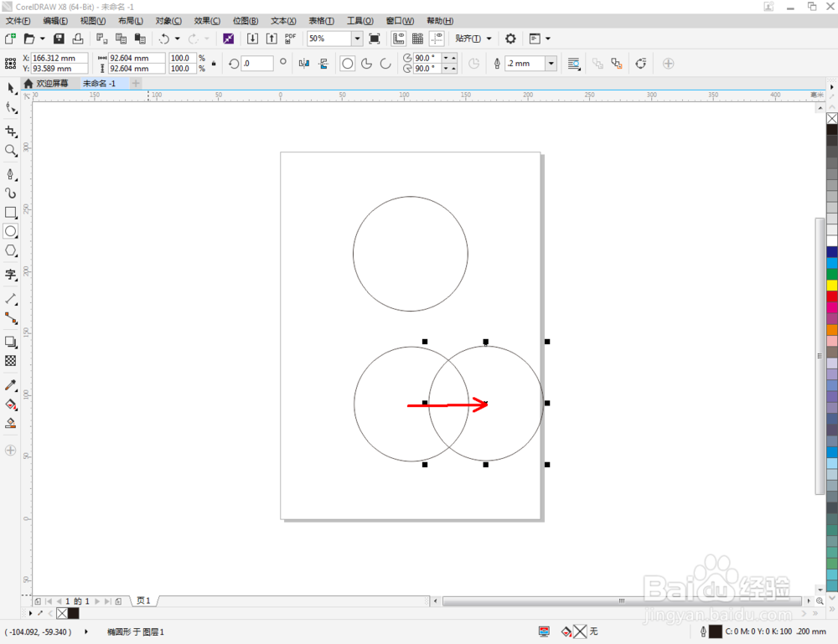Click the Options gear icon
Image resolution: width=838 pixels, height=644 pixels.
(x=510, y=39)
